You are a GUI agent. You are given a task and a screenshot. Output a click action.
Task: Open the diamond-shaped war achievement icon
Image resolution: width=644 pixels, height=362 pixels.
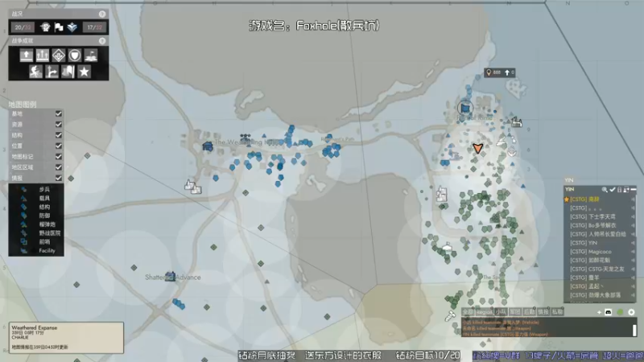(58, 55)
